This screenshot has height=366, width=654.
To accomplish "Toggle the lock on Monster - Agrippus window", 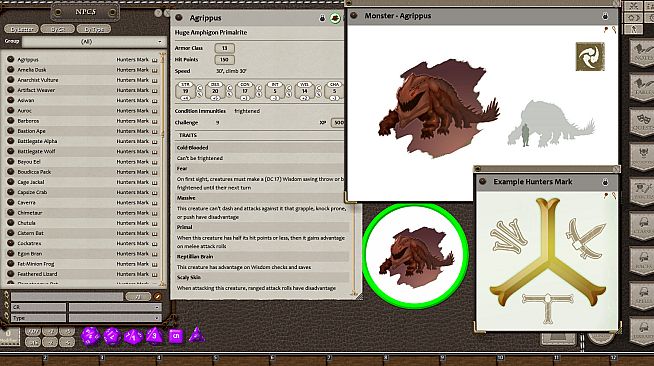I will 605,16.
